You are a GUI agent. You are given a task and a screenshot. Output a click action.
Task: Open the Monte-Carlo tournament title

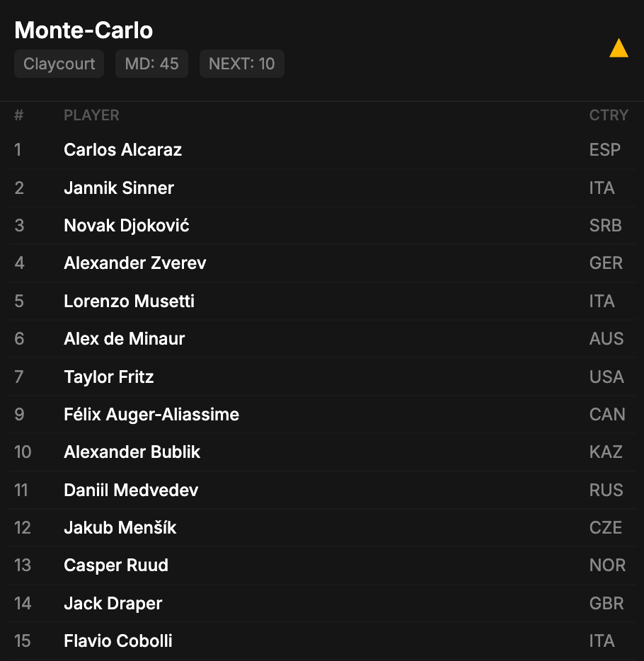click(84, 30)
